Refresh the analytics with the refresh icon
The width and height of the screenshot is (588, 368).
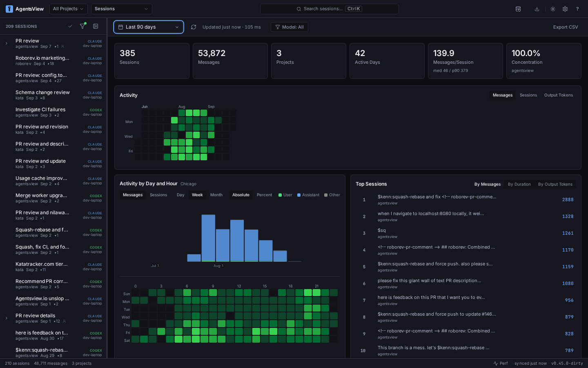(194, 27)
